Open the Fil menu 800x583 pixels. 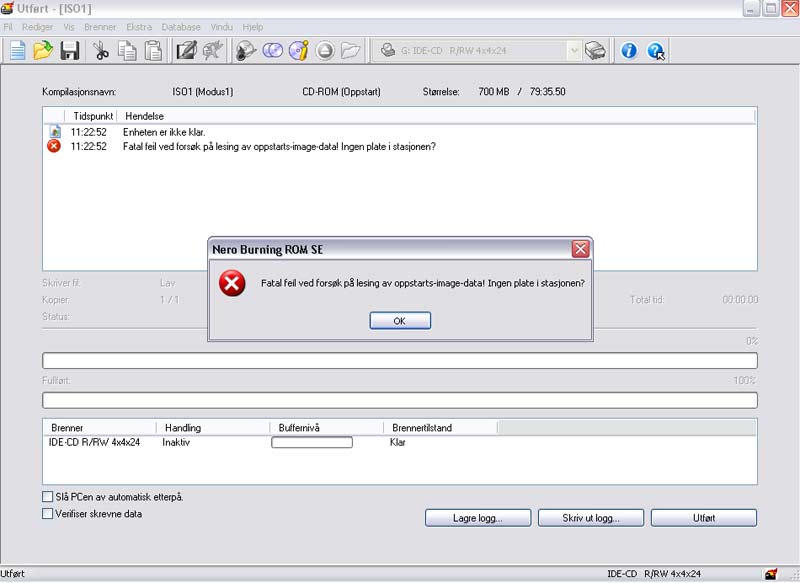click(8, 27)
